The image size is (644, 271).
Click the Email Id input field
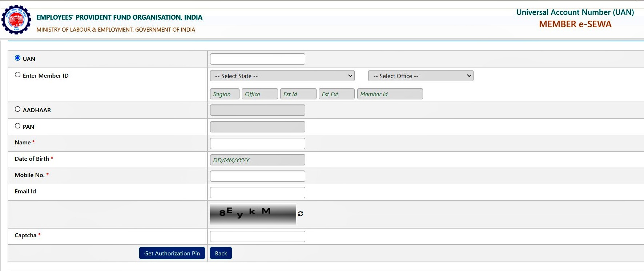click(x=258, y=192)
